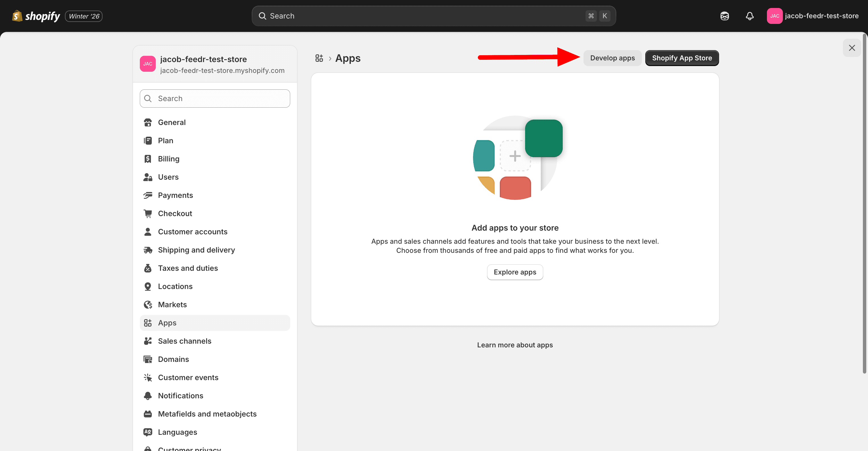The width and height of the screenshot is (868, 451).
Task: Open the notifications bell icon
Action: click(750, 16)
